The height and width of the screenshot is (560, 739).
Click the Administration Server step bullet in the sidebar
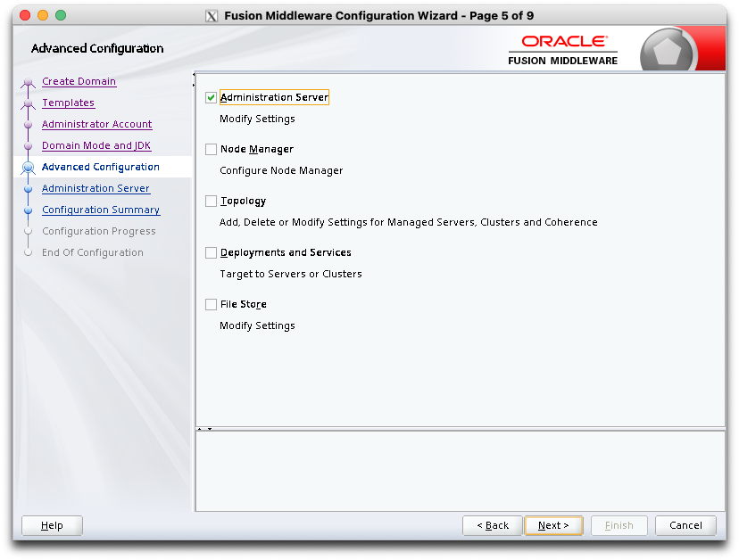pyautogui.click(x=29, y=189)
